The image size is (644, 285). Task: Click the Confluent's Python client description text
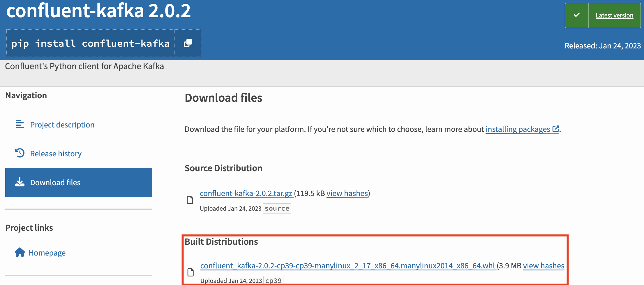coord(84,67)
